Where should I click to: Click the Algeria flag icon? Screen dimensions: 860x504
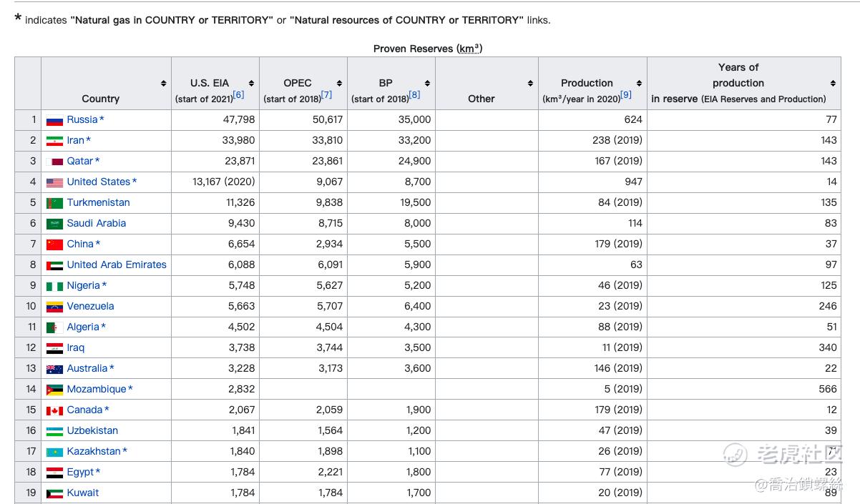[x=54, y=327]
